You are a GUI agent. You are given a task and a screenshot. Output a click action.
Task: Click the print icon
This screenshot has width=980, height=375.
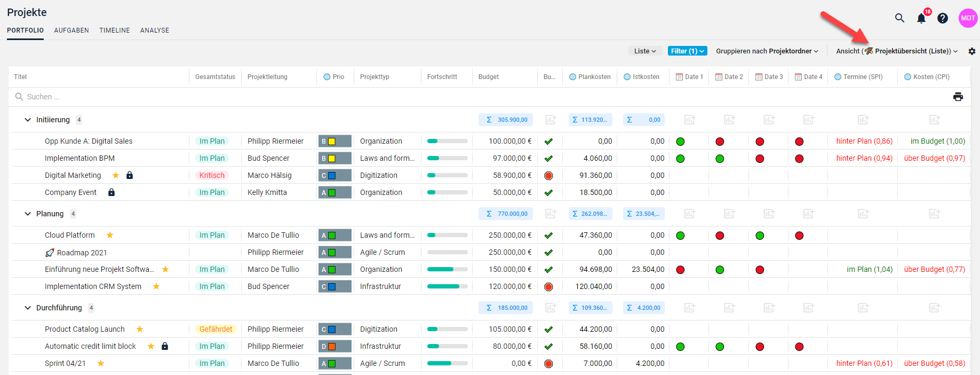click(958, 97)
